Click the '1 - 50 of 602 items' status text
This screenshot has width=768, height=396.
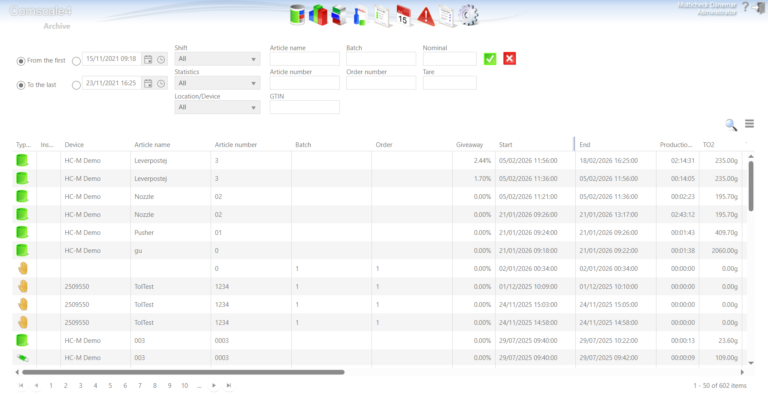click(x=720, y=386)
